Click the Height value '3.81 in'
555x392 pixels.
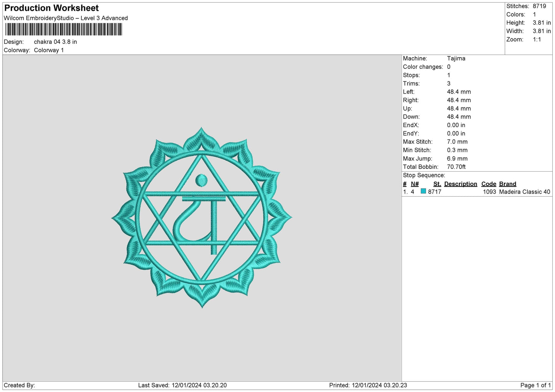542,23
